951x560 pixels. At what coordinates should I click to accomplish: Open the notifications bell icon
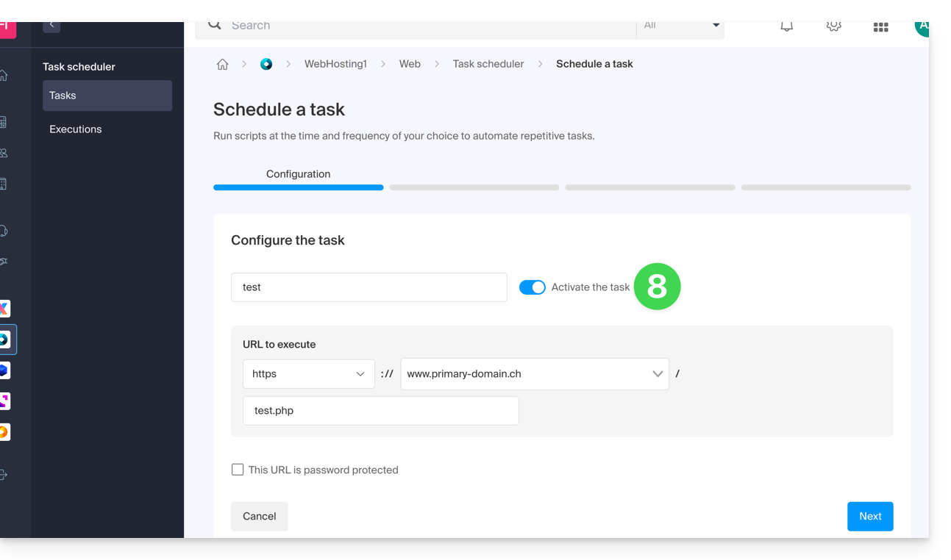(x=786, y=26)
